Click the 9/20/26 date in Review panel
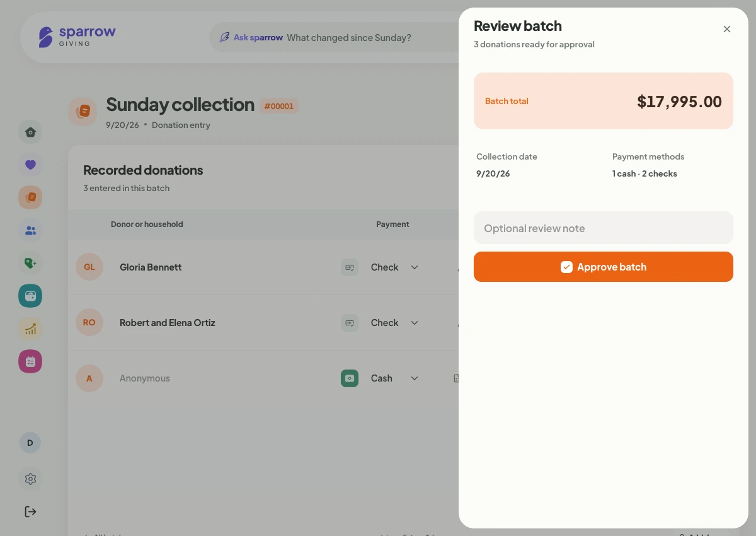This screenshot has height=536, width=756. pyautogui.click(x=493, y=173)
